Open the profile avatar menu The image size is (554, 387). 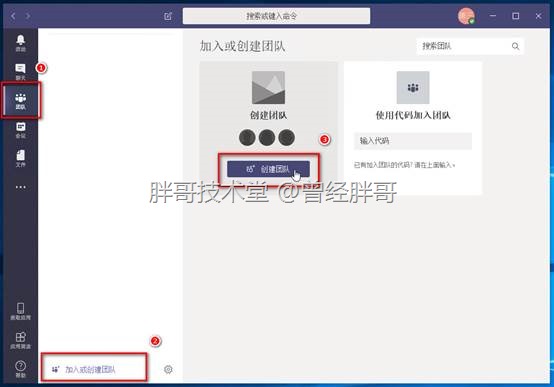466,16
